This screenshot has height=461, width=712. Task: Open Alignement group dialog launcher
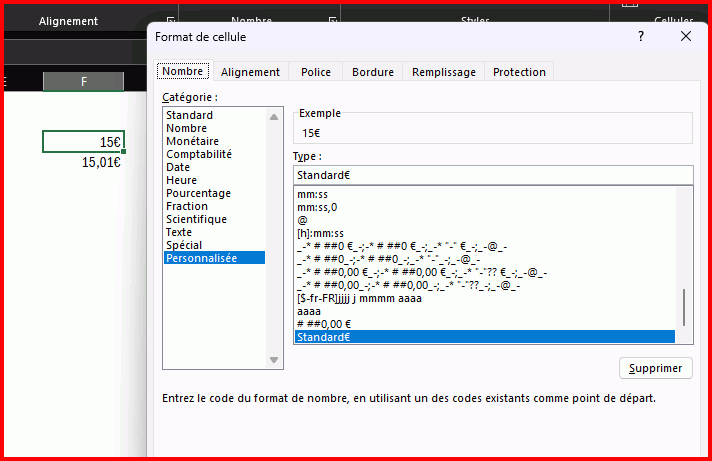click(x=170, y=21)
